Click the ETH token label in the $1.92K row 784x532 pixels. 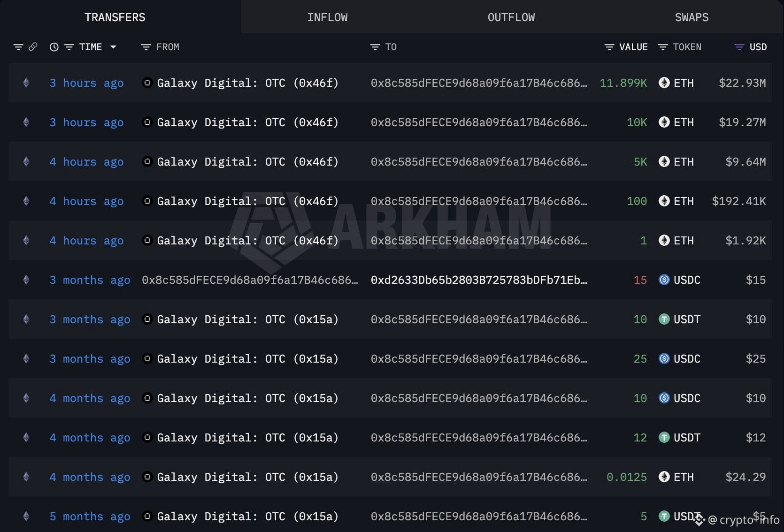point(684,241)
